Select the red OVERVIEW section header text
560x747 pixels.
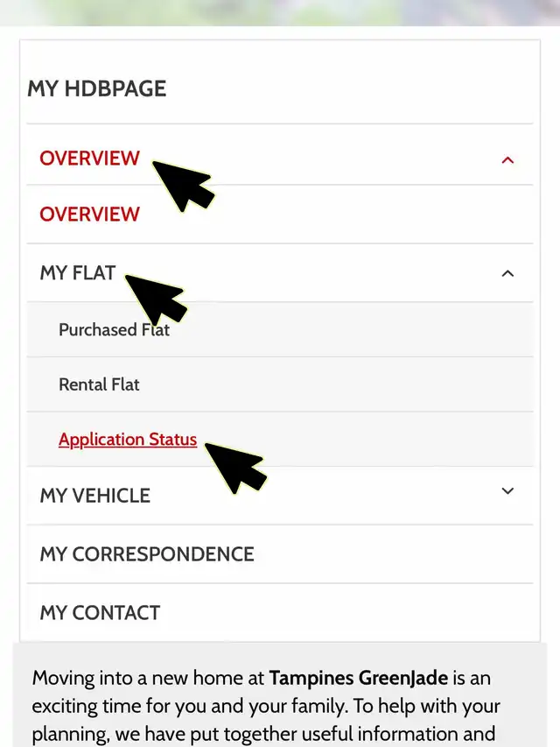coord(89,159)
